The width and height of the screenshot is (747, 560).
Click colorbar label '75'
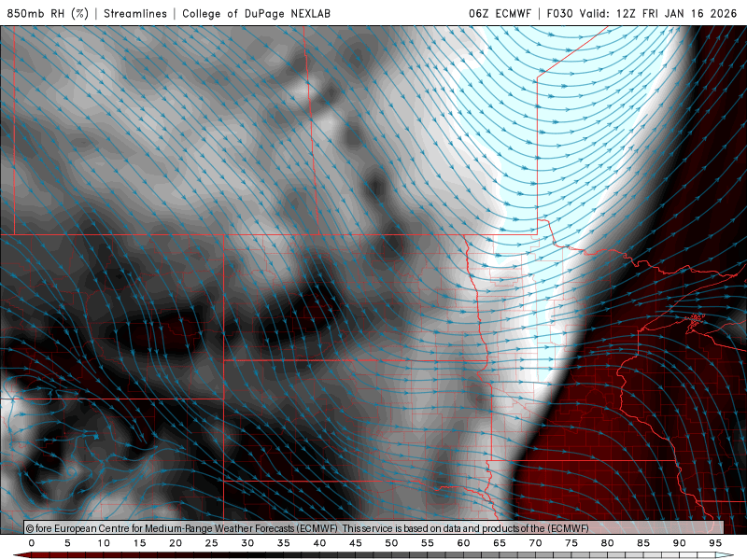point(571,543)
